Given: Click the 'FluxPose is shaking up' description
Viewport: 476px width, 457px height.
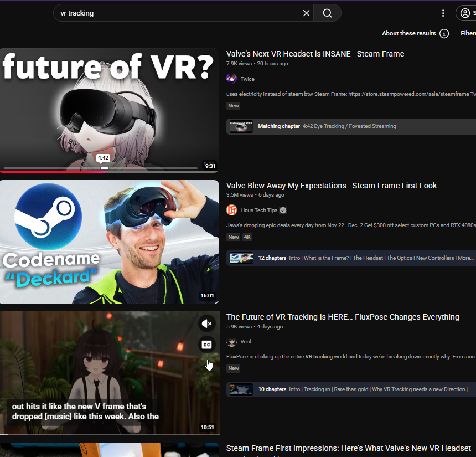Looking at the screenshot, I should (x=351, y=356).
